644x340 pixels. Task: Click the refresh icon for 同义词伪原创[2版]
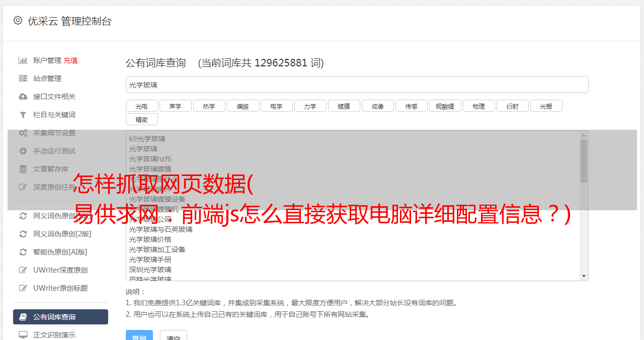pos(23,234)
